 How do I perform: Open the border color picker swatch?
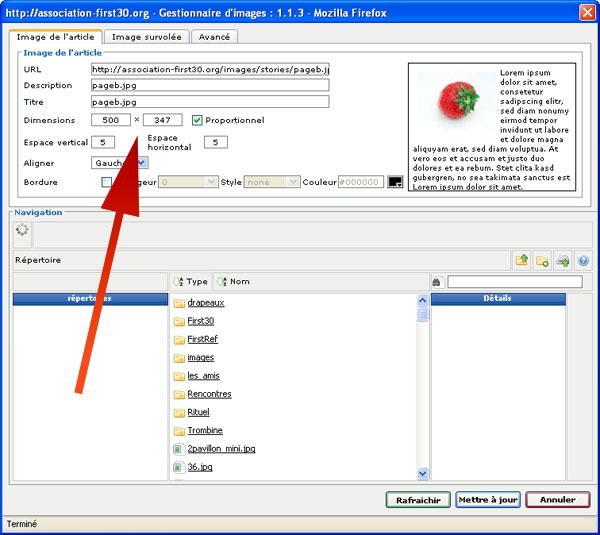(x=395, y=182)
